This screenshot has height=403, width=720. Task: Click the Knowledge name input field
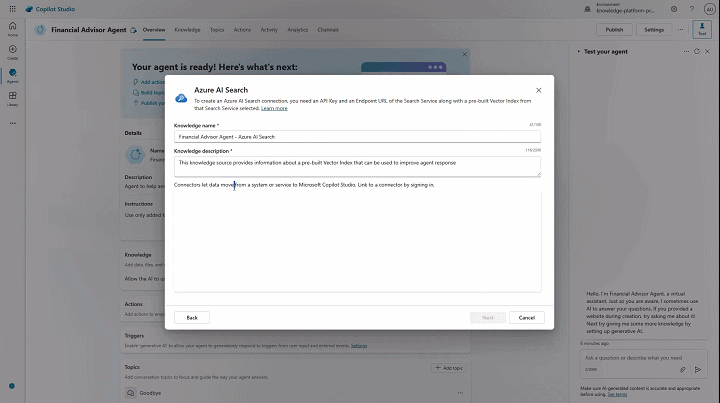357,136
